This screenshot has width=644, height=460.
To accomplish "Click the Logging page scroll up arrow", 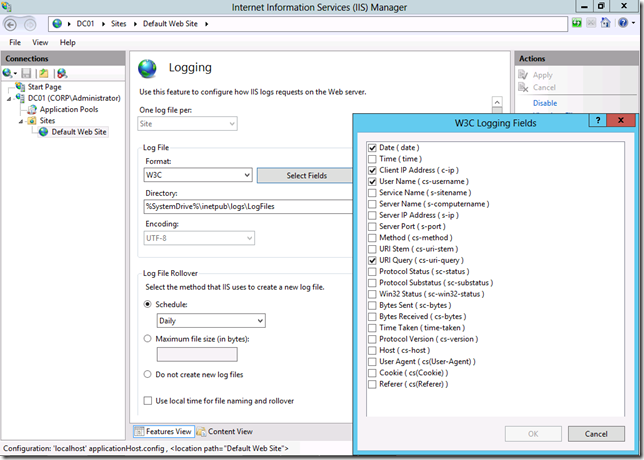I will pos(497,102).
